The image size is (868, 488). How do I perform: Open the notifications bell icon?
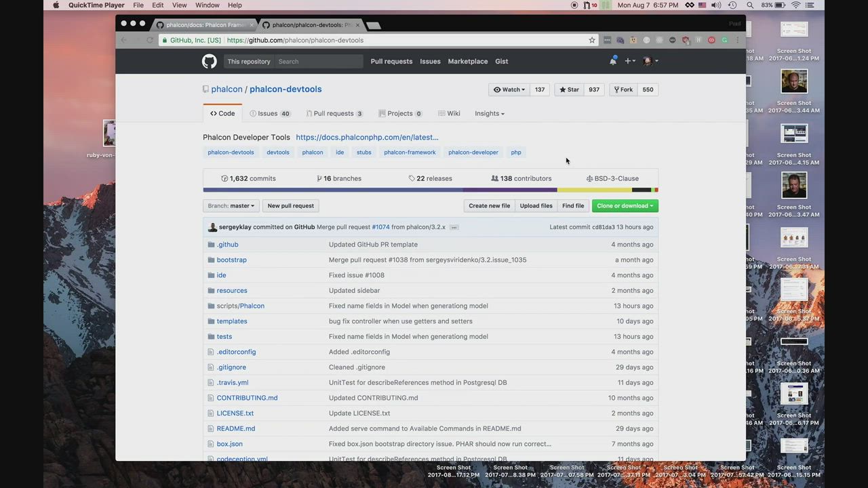click(612, 61)
